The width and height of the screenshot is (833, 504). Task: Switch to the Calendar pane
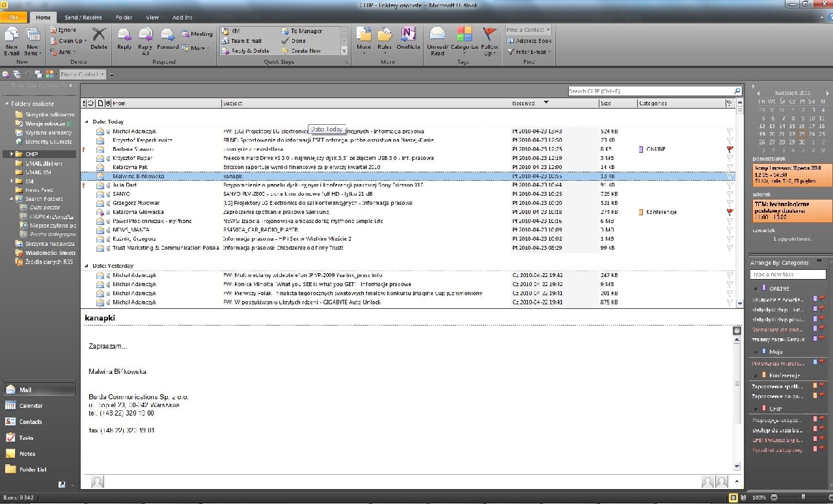pos(40,405)
